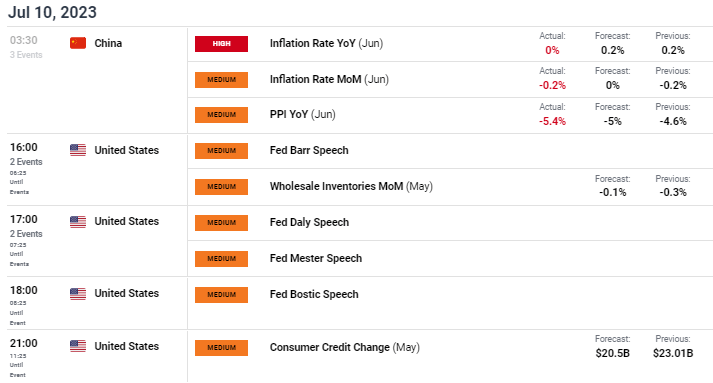Click MEDIUM badge beside Fed Barr Speech
713x383 pixels.
click(x=221, y=151)
